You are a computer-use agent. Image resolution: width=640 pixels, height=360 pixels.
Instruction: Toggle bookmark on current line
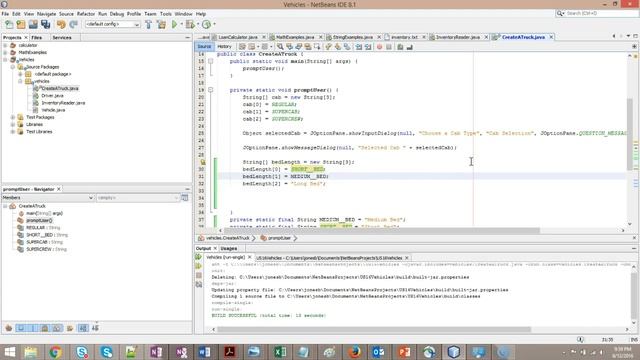click(347, 47)
